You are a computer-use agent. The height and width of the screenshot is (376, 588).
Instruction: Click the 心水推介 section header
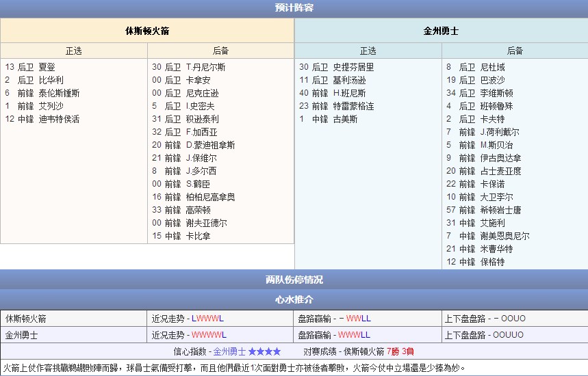point(294,299)
